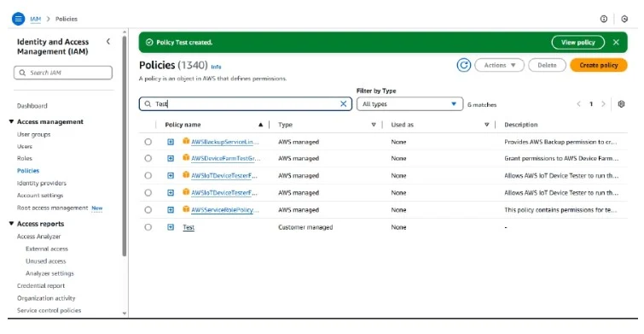Dismiss the Policy Test created banner
Screen dimensions: 644x334
[x=616, y=43]
